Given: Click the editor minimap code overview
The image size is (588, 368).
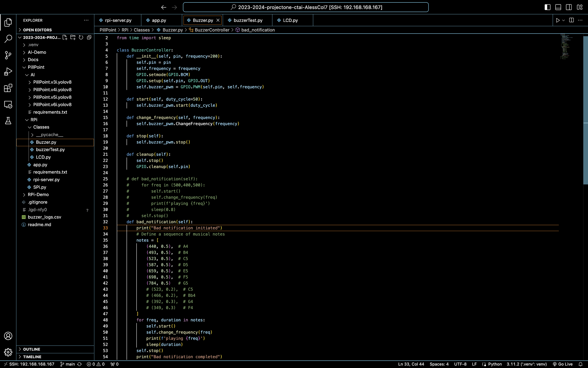Looking at the screenshot, I should (x=566, y=47).
